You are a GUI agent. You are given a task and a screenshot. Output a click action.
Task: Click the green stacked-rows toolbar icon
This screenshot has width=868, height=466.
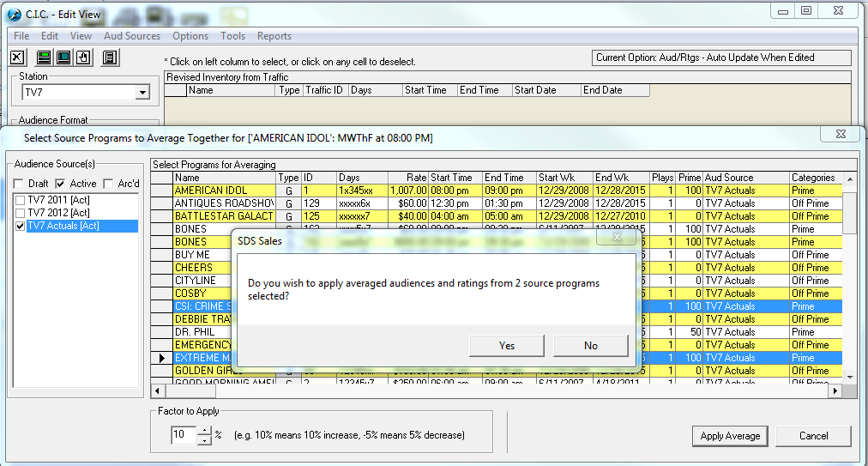[44, 57]
